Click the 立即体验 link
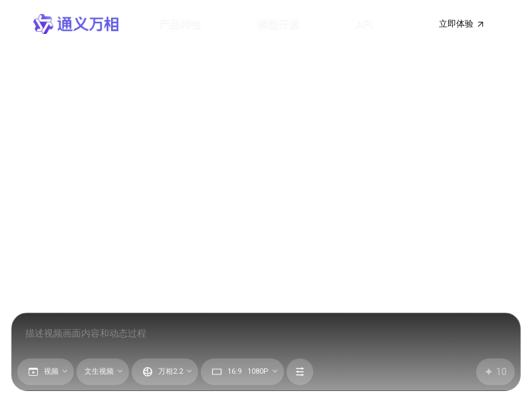The width and height of the screenshot is (532, 399). (x=456, y=24)
